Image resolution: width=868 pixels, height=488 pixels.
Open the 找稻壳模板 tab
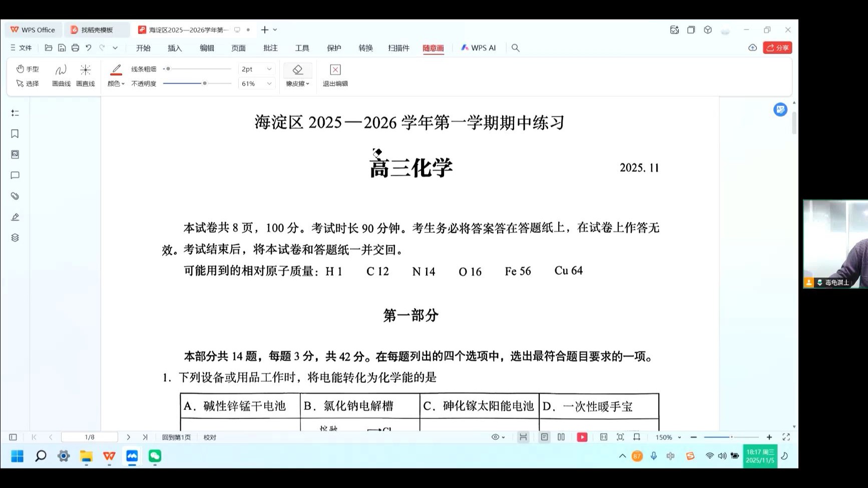(97, 30)
